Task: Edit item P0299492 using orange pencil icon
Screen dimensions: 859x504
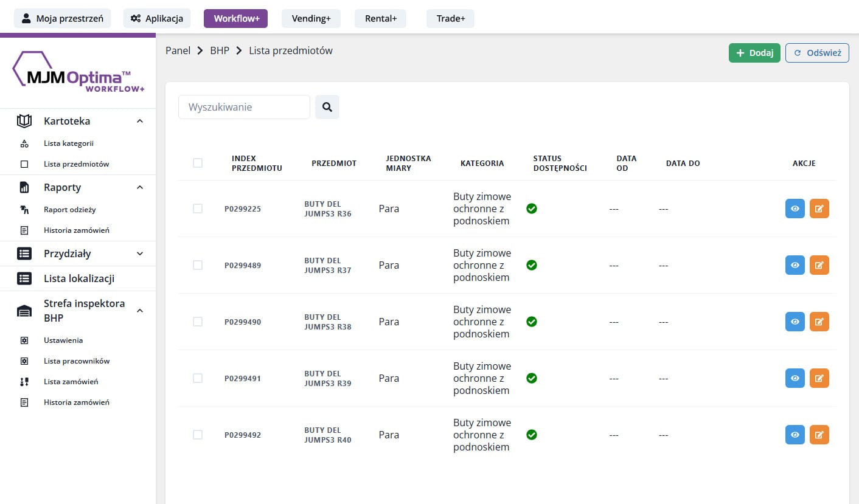Action: pyautogui.click(x=819, y=435)
